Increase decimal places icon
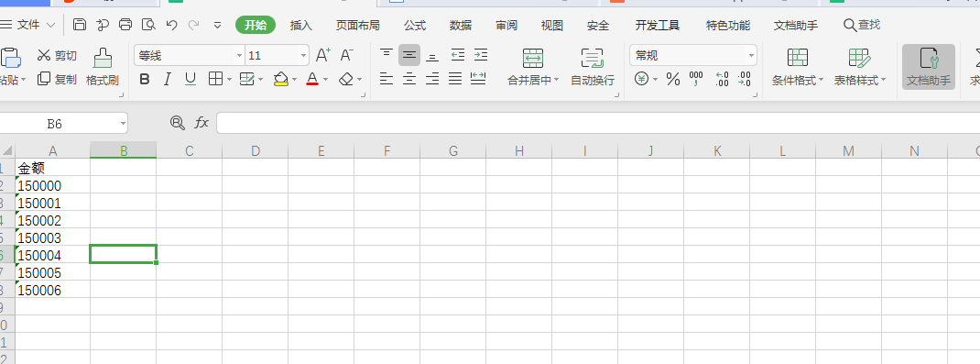The height and width of the screenshot is (364, 980). point(722,80)
